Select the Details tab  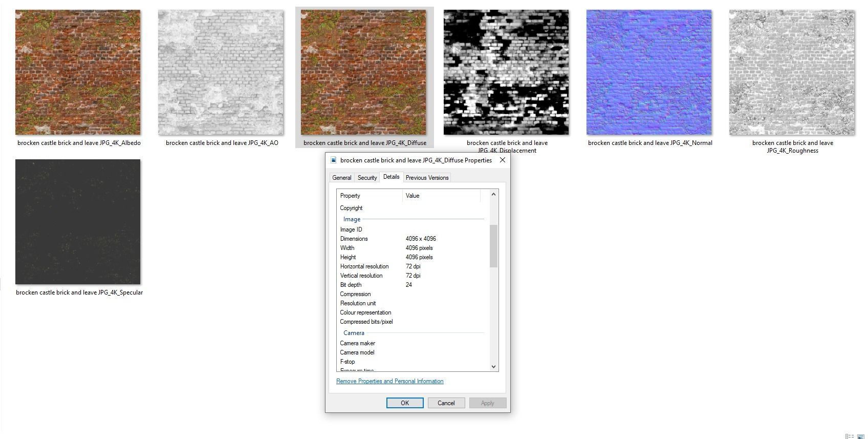391,177
